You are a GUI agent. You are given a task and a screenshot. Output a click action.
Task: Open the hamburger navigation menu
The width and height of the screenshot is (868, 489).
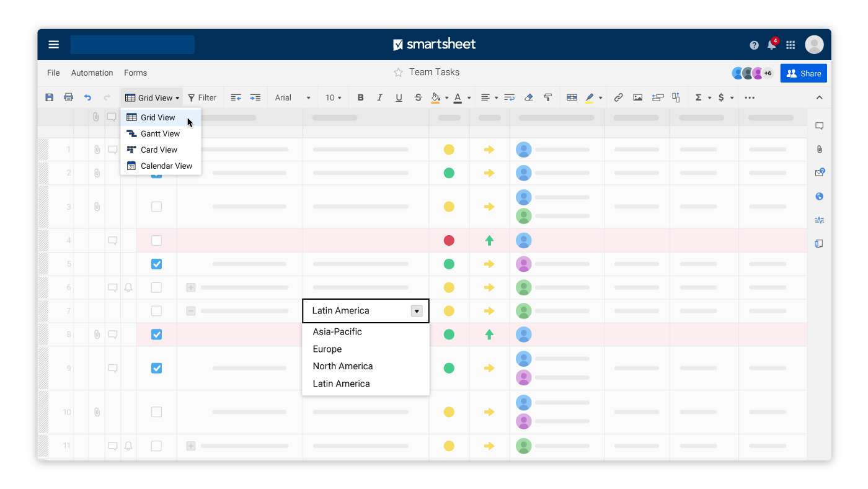[54, 45]
